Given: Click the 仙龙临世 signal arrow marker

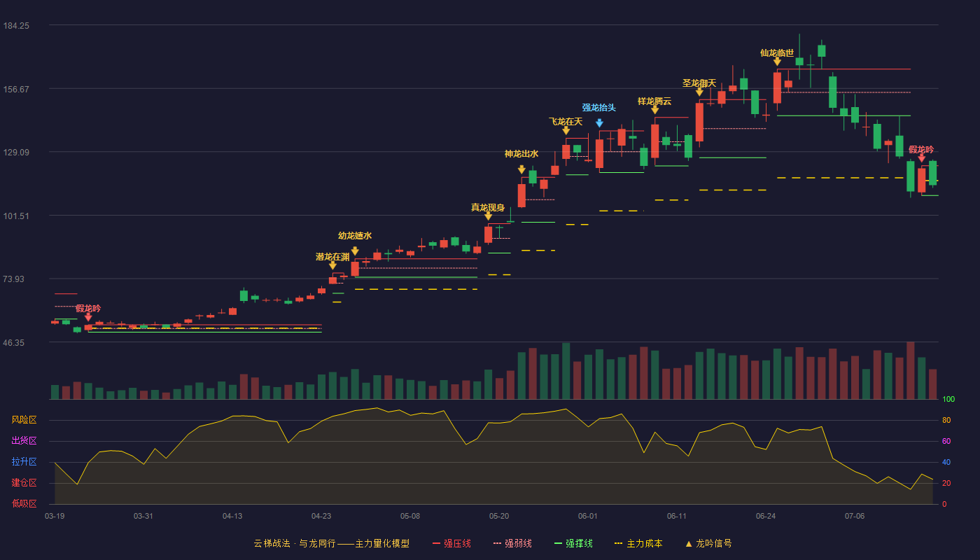Looking at the screenshot, I should (777, 62).
